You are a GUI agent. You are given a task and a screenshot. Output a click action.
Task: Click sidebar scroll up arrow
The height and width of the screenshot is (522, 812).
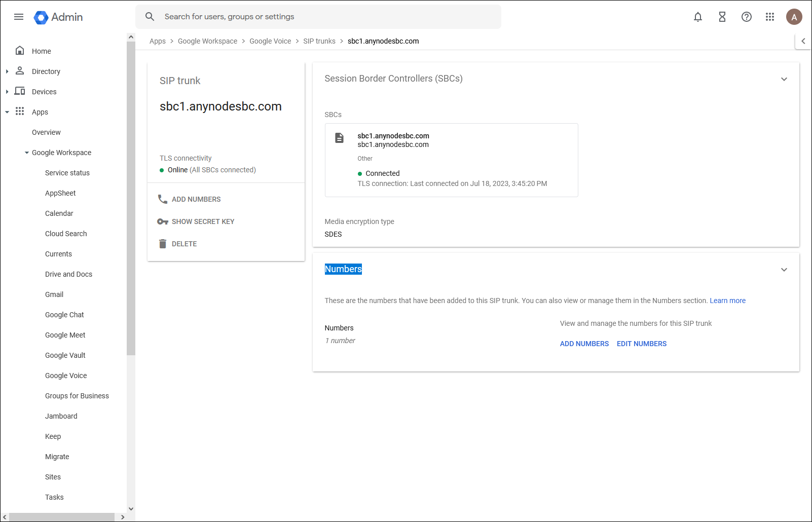tap(131, 37)
